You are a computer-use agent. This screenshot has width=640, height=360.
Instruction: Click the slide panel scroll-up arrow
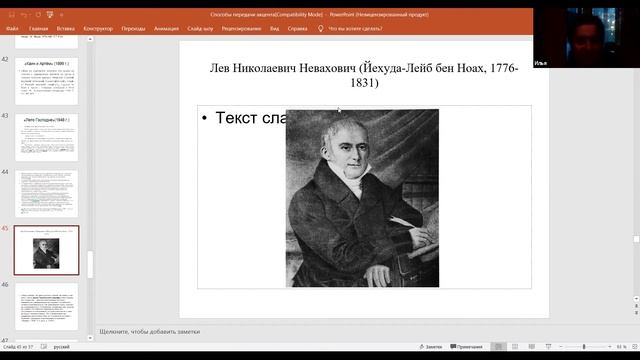tap(90, 39)
